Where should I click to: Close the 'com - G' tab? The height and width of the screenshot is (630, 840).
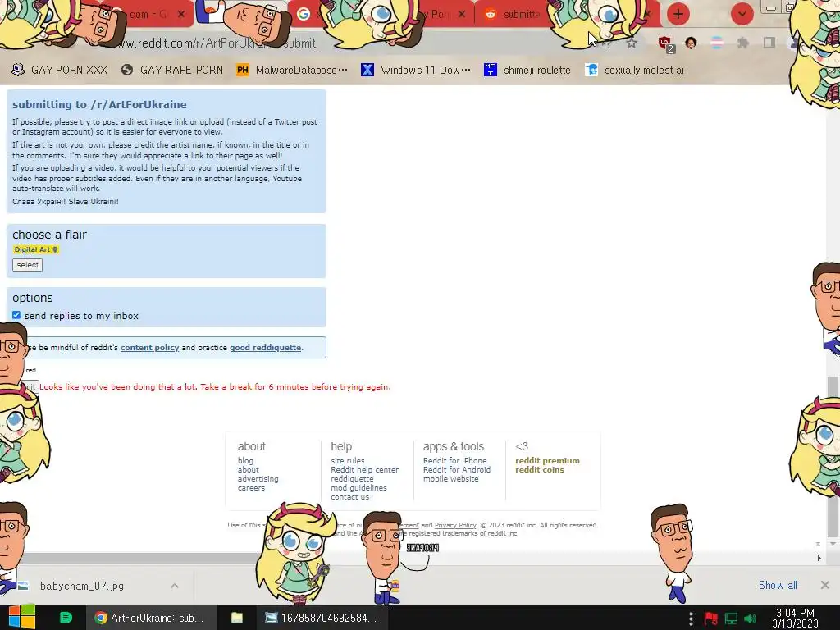tap(181, 15)
